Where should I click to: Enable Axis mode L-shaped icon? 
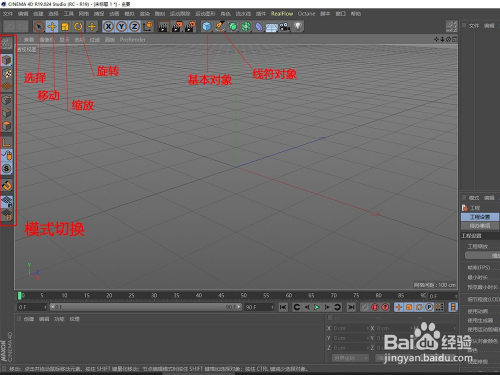click(x=7, y=143)
